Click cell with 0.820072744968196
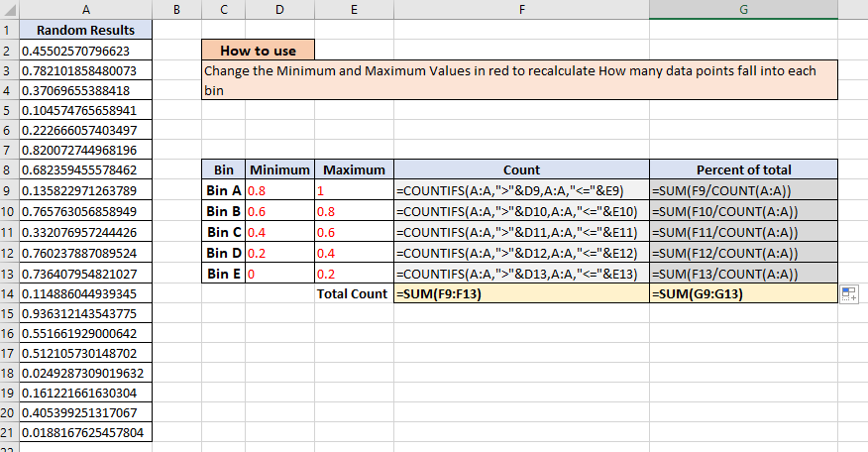Screen dimensions: 868x452 click(x=86, y=150)
